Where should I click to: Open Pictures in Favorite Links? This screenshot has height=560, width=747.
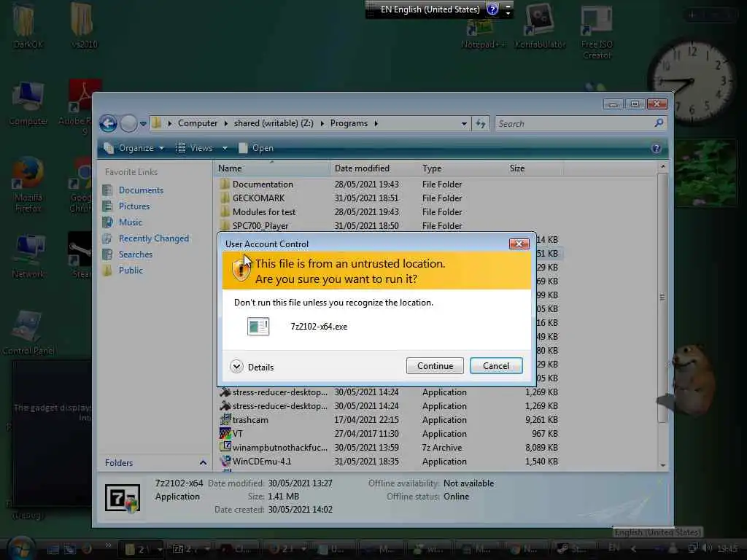[x=134, y=206]
